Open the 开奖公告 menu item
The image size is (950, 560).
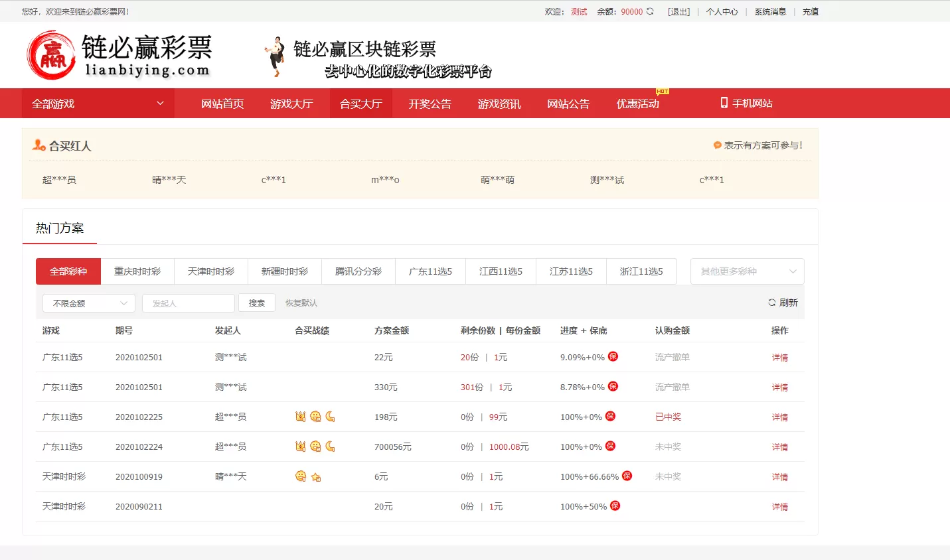[x=429, y=103]
